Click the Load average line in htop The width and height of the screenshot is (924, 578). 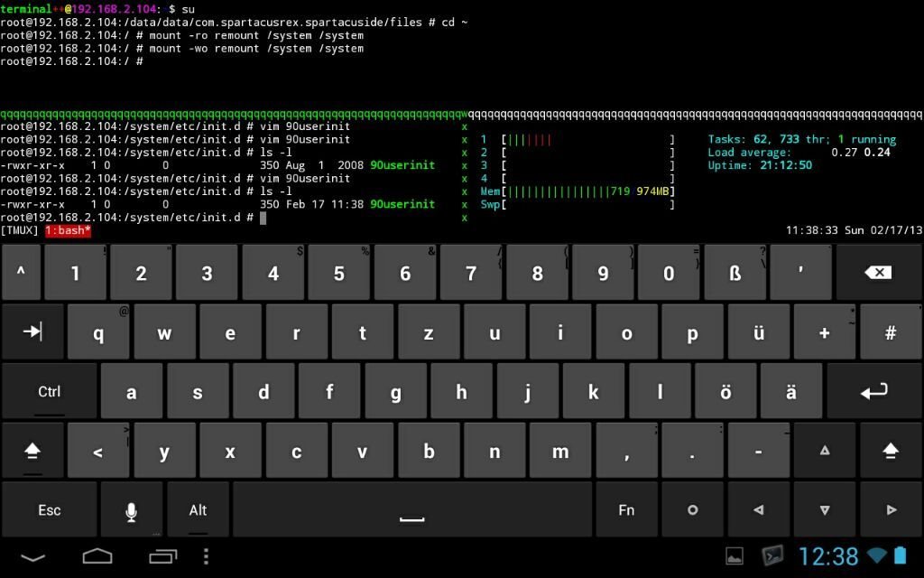799,152
